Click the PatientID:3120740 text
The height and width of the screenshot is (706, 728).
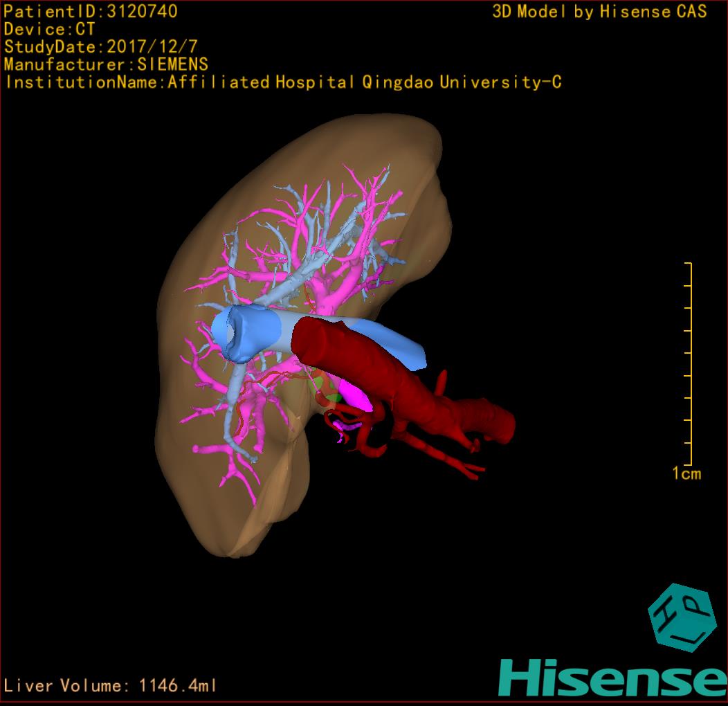pyautogui.click(x=91, y=12)
